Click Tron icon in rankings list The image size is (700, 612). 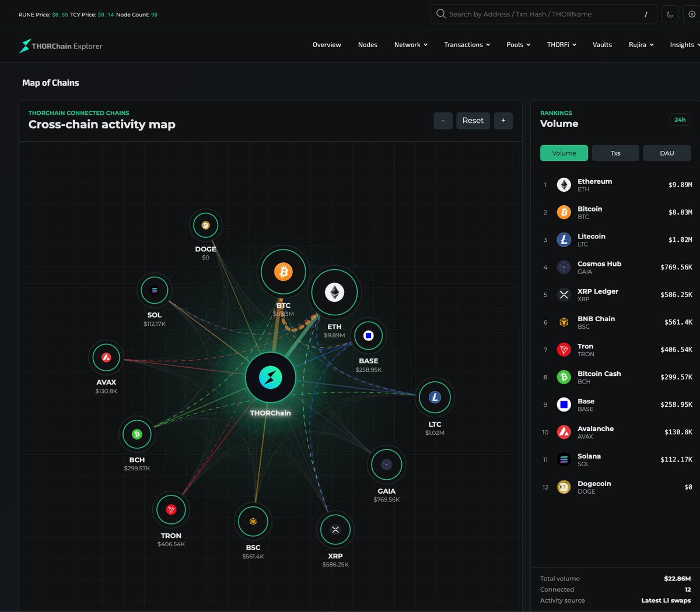(x=563, y=350)
